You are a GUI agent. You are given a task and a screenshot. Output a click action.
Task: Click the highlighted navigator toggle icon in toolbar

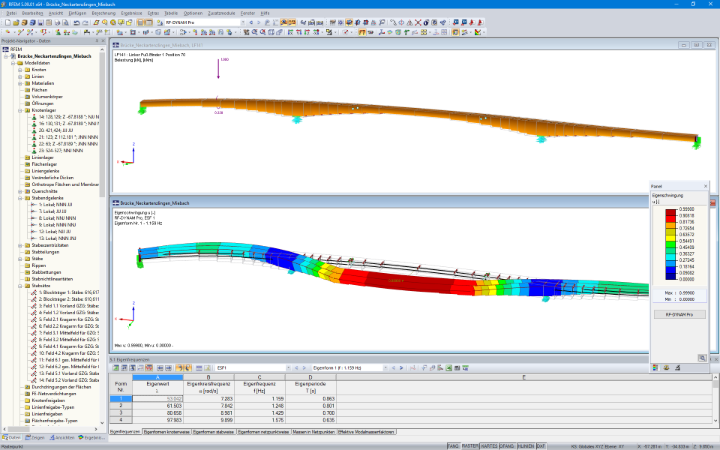click(141, 22)
